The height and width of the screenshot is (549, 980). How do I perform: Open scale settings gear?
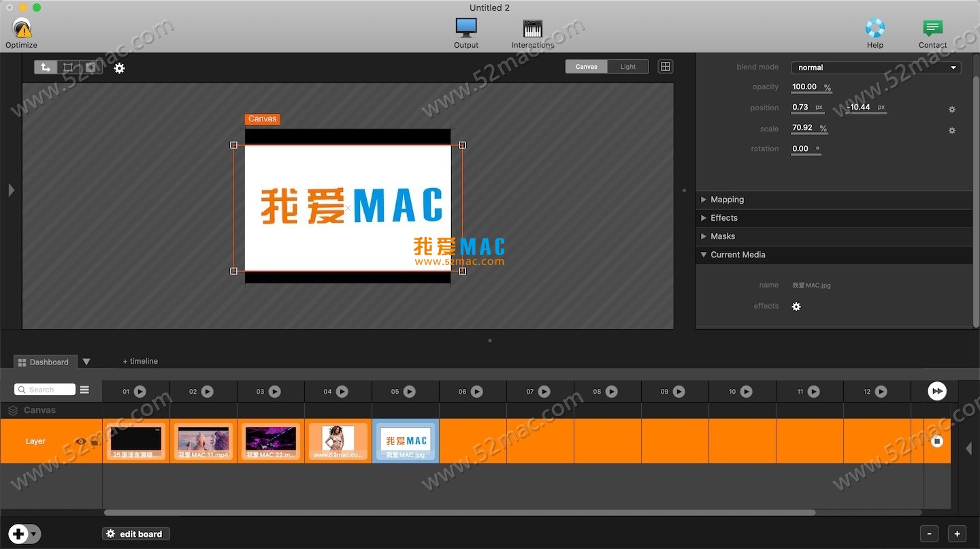952,130
